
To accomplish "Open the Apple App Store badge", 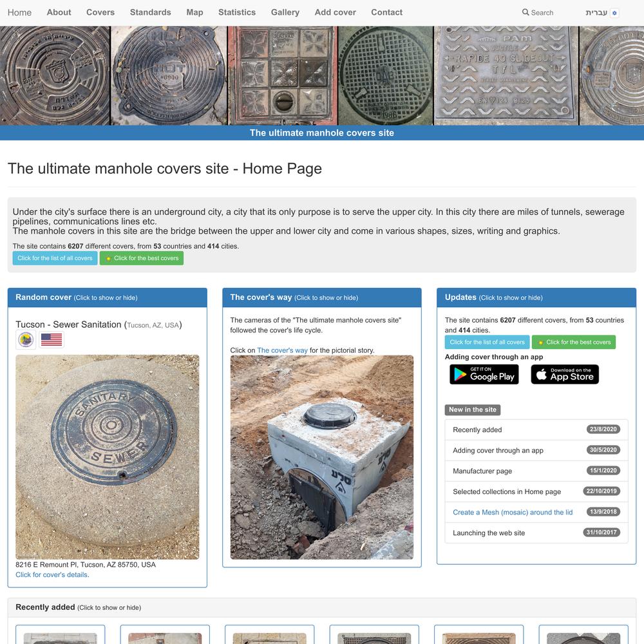I will [x=565, y=374].
